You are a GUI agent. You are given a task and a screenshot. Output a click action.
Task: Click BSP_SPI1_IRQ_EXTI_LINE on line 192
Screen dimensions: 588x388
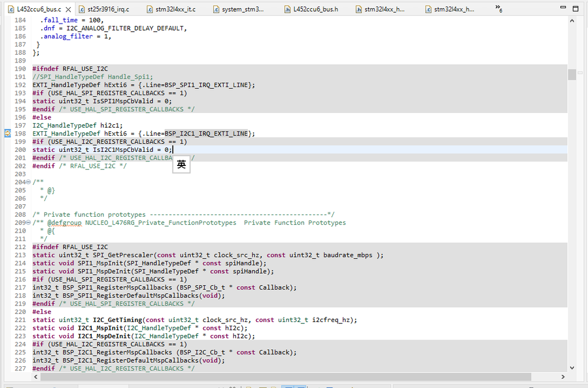tap(206, 85)
